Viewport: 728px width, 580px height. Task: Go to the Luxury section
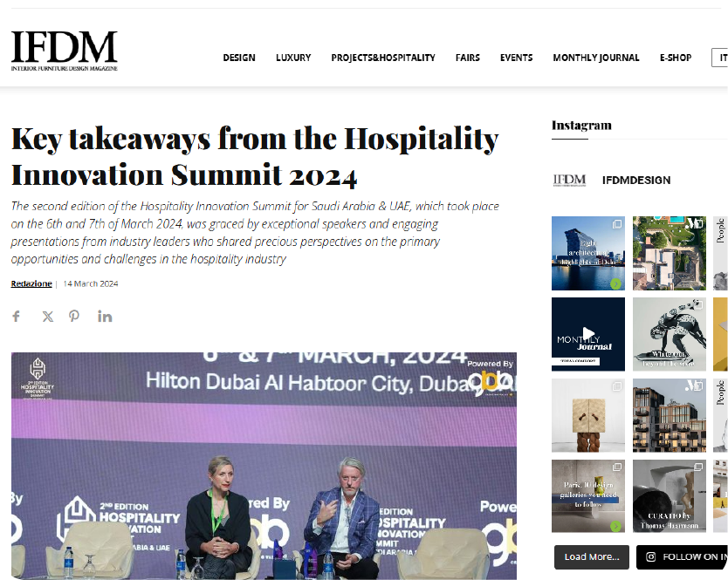click(x=293, y=58)
